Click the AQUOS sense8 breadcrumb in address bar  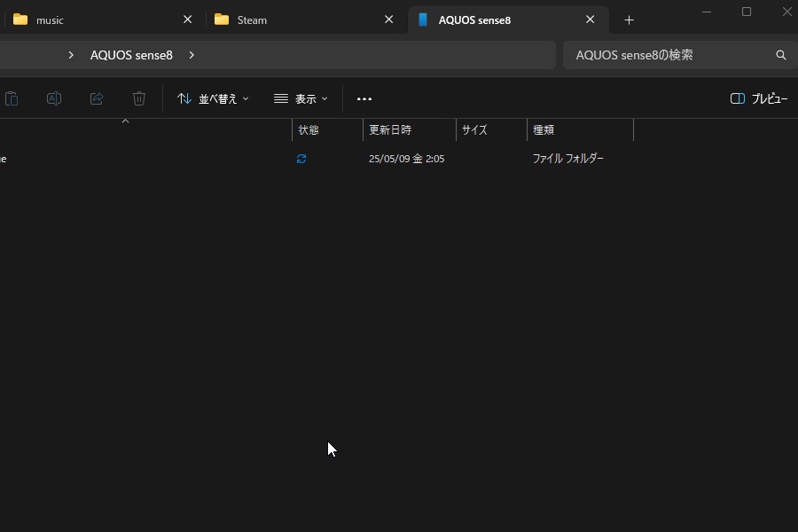tap(131, 55)
